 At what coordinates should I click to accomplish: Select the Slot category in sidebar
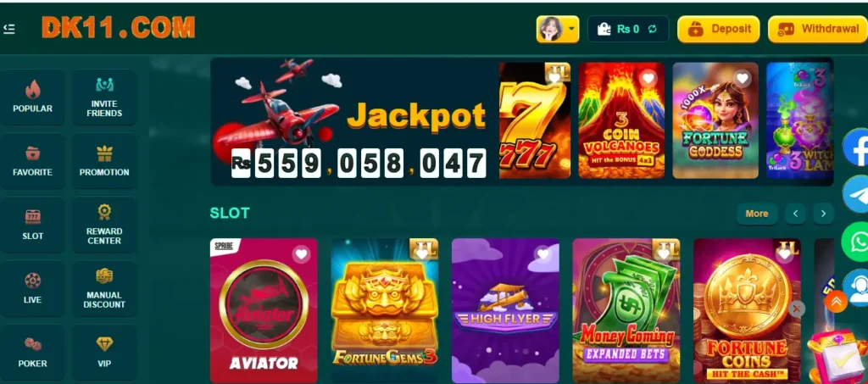pyautogui.click(x=33, y=224)
